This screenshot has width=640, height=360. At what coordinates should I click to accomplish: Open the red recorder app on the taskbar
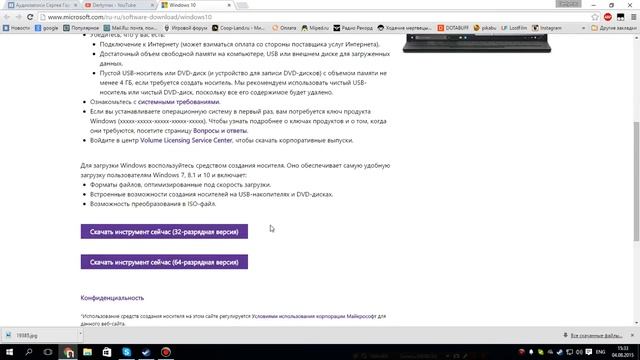(166, 352)
